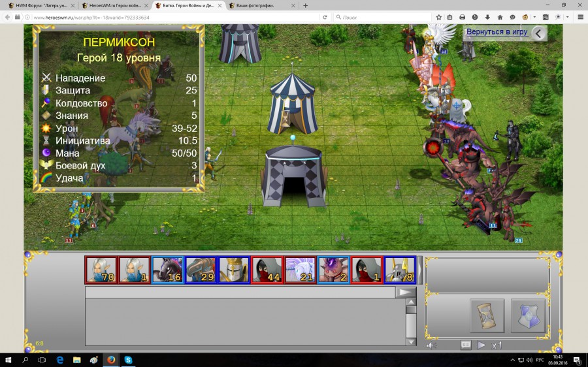The image size is (588, 367).
Task: Click the print icon in toolbar
Action: 463,17
